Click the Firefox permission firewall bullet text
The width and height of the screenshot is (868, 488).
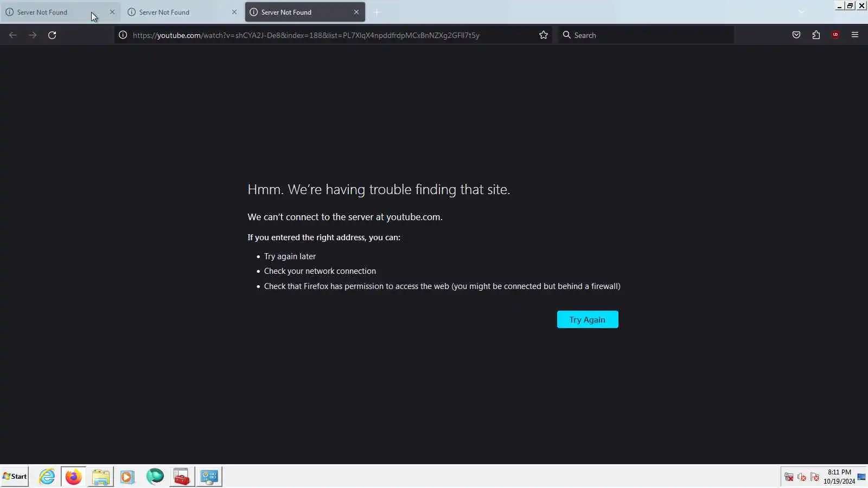(x=442, y=286)
